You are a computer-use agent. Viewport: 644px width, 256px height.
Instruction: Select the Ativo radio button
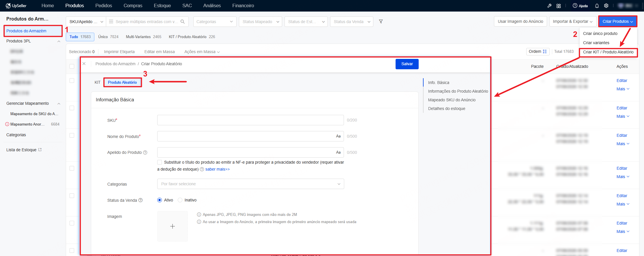[x=160, y=200]
